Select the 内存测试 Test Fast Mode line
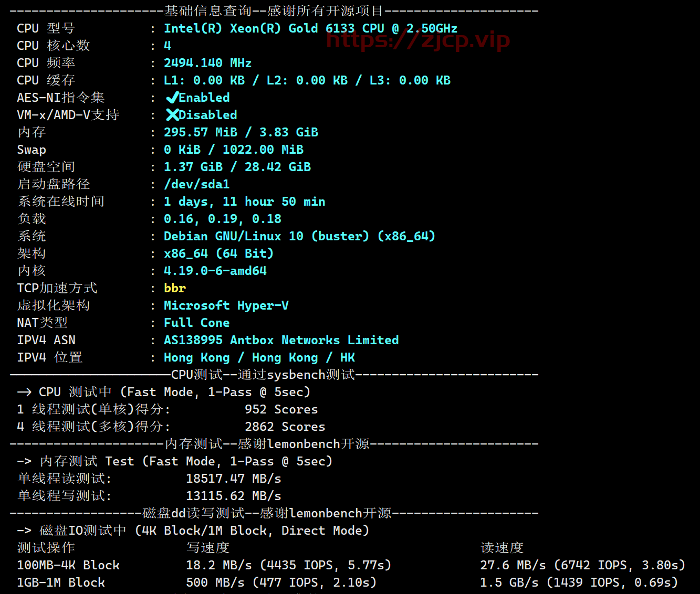This screenshot has height=594, width=700. coord(175,461)
